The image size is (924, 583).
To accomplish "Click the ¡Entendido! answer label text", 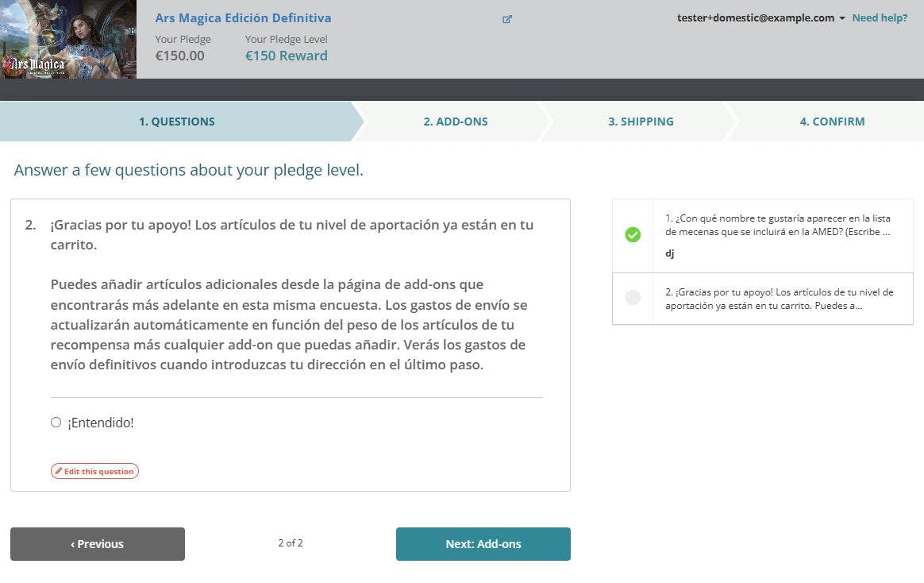I will [x=101, y=423].
